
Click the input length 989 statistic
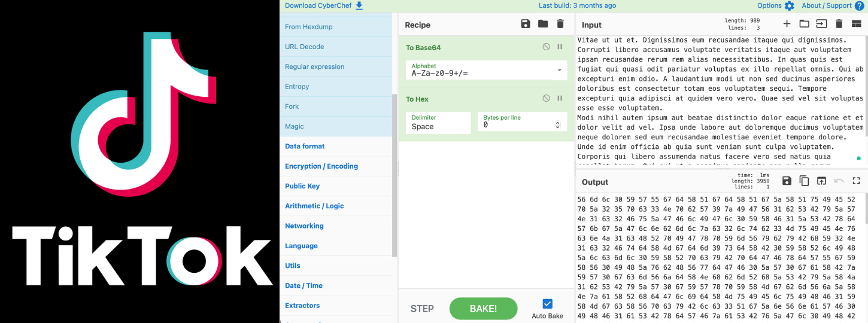(x=742, y=20)
